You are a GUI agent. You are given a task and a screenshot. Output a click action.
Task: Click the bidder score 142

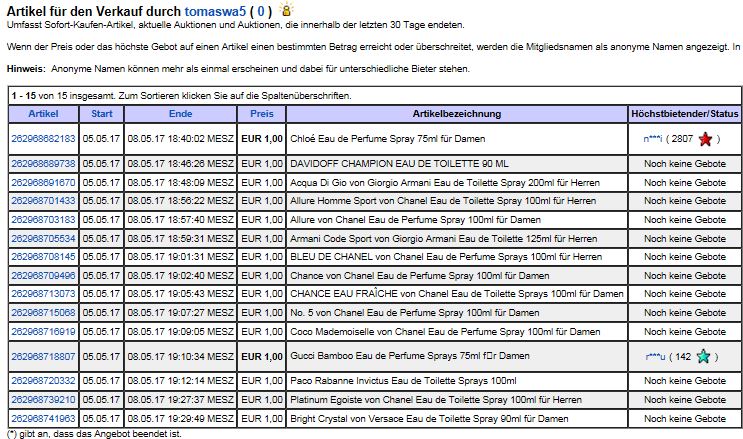(x=683, y=357)
